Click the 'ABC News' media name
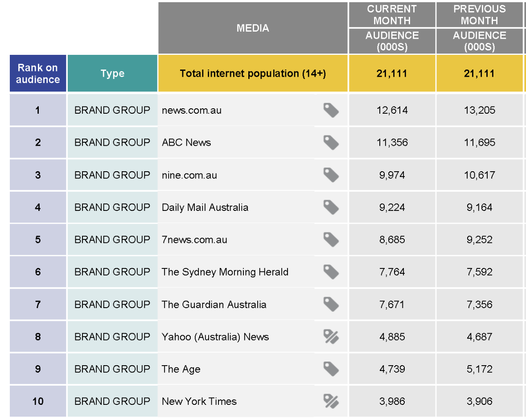The height and width of the screenshot is (420, 526). [x=186, y=143]
